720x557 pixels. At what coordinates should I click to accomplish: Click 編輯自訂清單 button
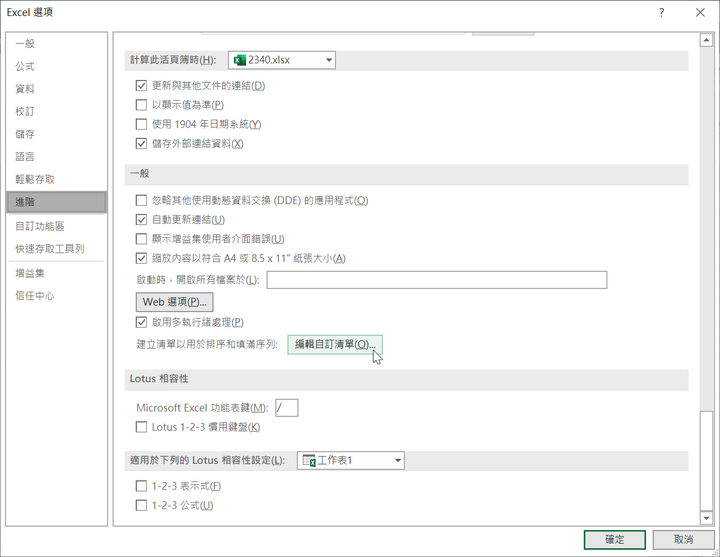(335, 344)
